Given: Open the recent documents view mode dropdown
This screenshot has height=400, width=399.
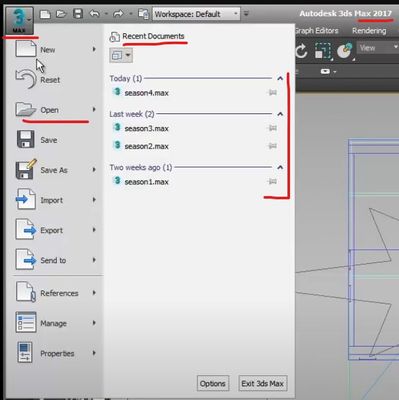Looking at the screenshot, I should [121, 55].
